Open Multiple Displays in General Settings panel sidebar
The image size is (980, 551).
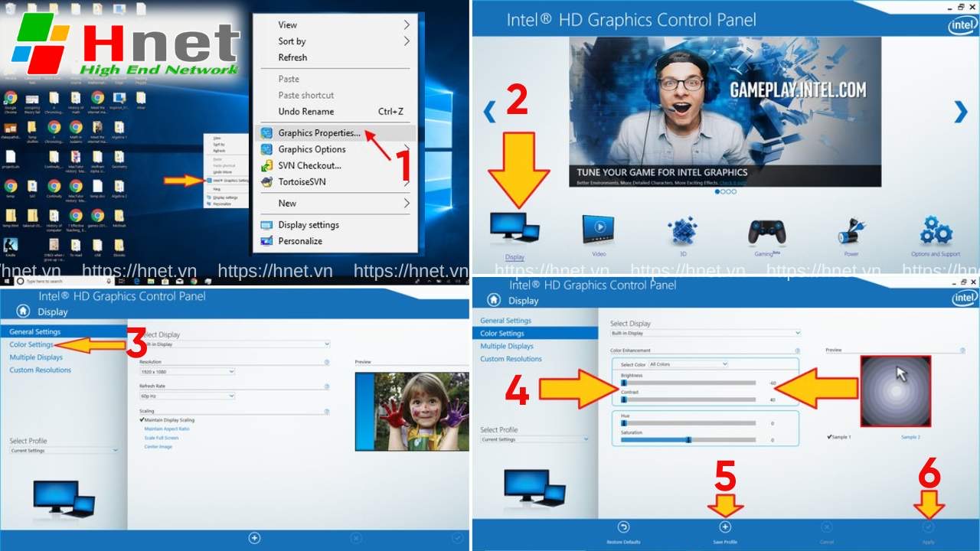point(36,357)
